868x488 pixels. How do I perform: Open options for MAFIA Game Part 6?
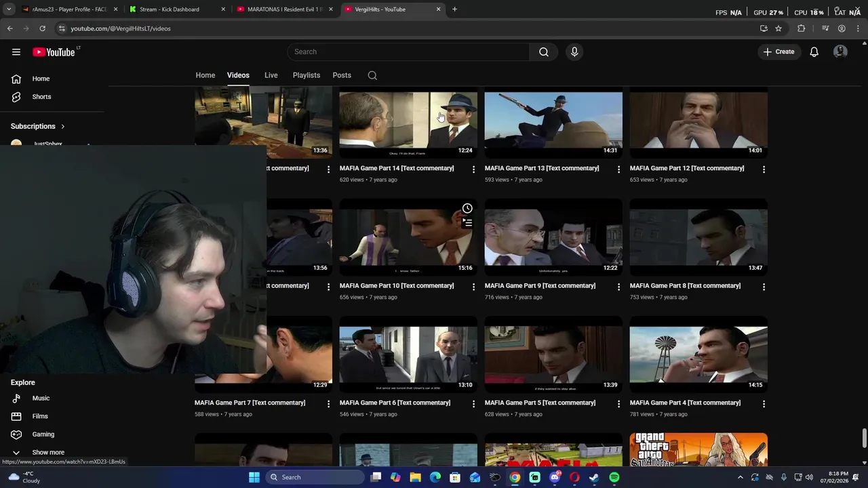tap(473, 403)
